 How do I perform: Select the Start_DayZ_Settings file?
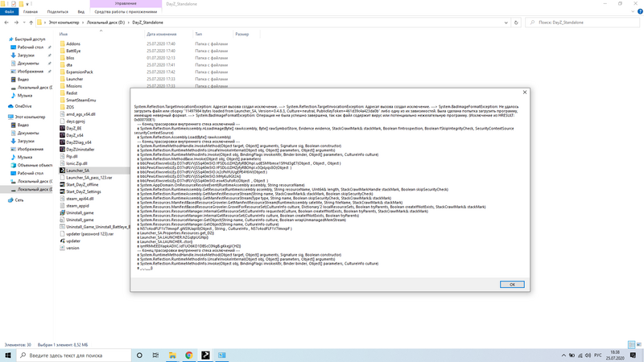[x=84, y=191]
